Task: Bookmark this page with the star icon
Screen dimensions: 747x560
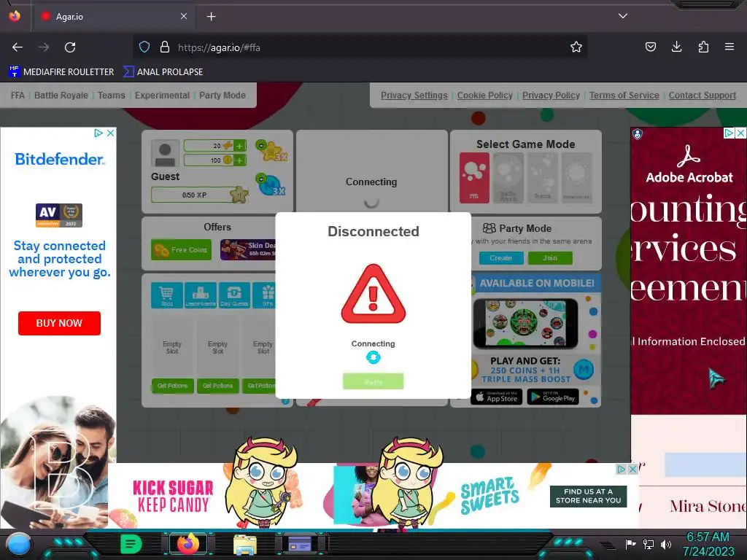Action: 576,47
